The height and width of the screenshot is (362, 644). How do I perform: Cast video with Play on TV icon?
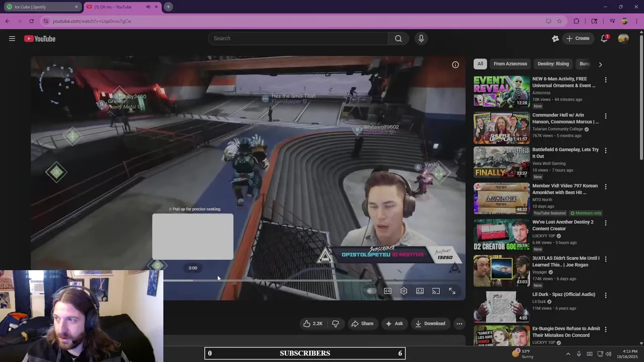click(436, 291)
